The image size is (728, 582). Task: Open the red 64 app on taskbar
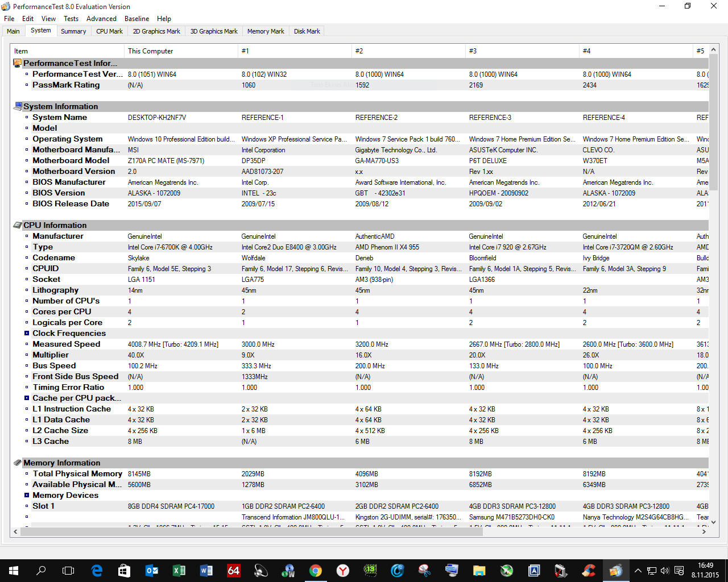[x=234, y=570]
